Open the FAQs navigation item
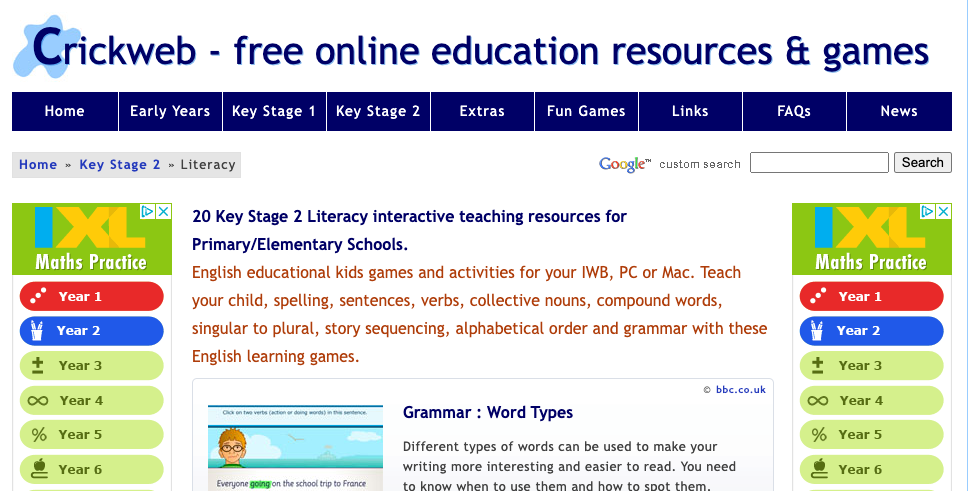 794,111
